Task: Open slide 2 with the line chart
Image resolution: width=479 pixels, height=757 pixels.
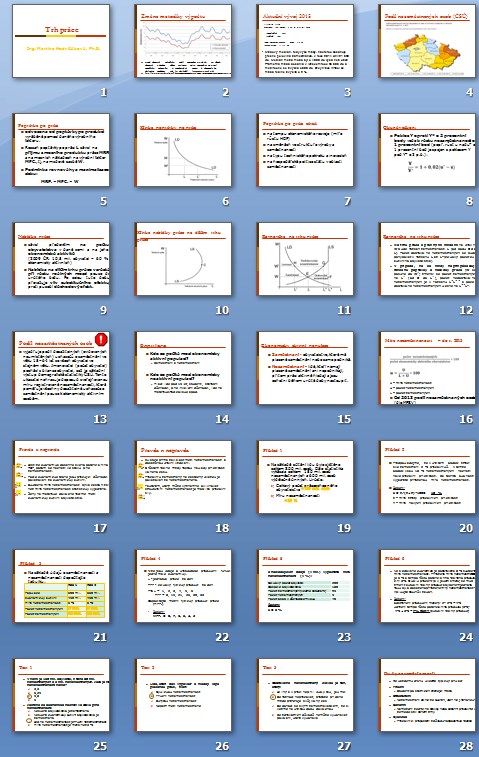Action: pos(183,41)
